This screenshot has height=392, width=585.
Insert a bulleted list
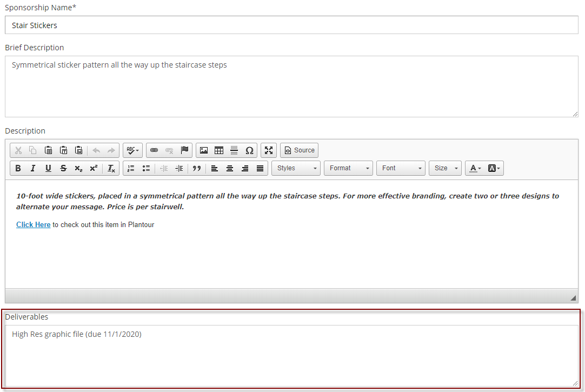[146, 168]
